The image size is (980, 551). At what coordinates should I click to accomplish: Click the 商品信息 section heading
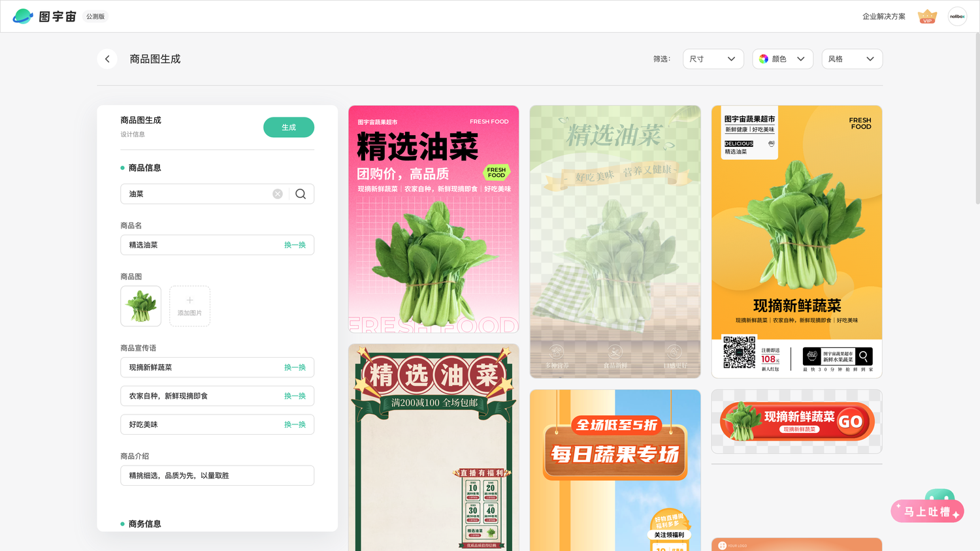point(144,168)
